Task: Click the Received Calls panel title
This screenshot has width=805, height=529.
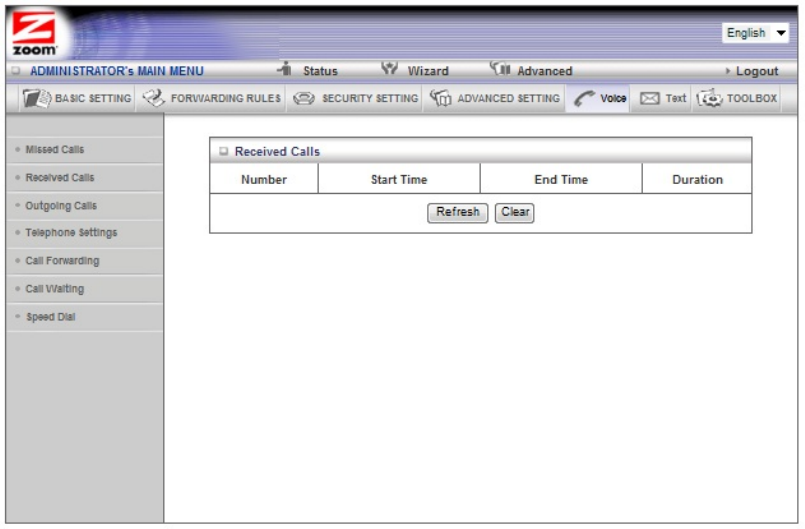Action: 277,152
